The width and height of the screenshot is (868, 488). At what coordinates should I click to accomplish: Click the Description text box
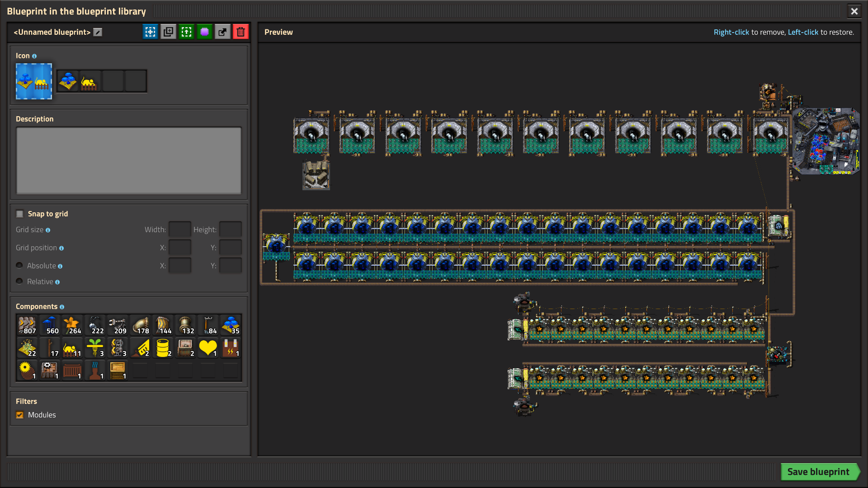point(129,160)
